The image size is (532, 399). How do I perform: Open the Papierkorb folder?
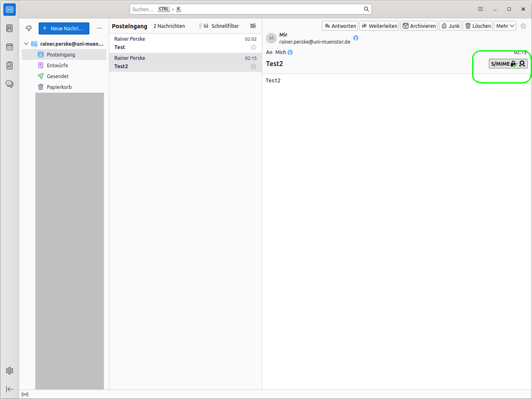click(59, 87)
